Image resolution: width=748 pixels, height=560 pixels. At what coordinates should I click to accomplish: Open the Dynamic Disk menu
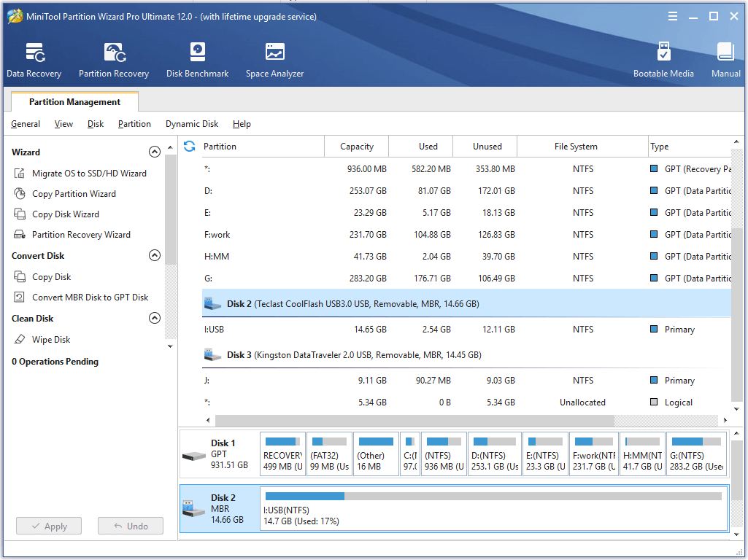192,124
